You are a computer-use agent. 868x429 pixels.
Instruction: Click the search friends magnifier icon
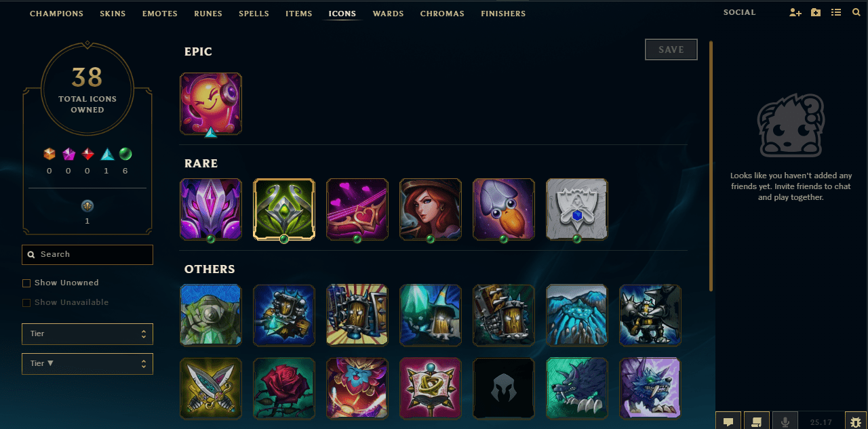(x=856, y=13)
